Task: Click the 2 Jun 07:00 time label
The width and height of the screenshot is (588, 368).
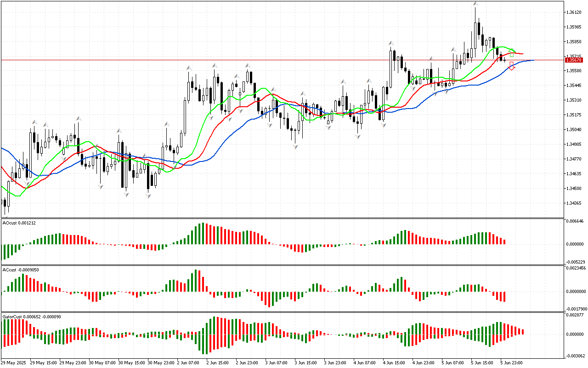Action: (188, 363)
